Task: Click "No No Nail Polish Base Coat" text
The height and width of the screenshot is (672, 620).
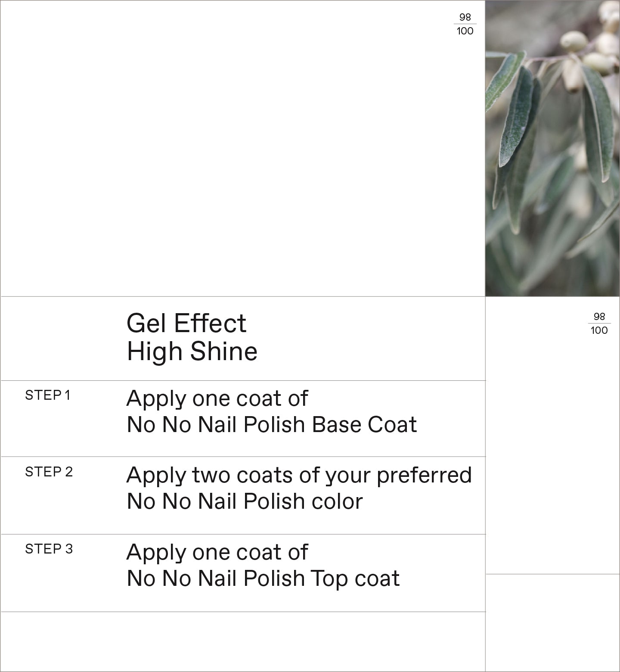Action: tap(272, 425)
